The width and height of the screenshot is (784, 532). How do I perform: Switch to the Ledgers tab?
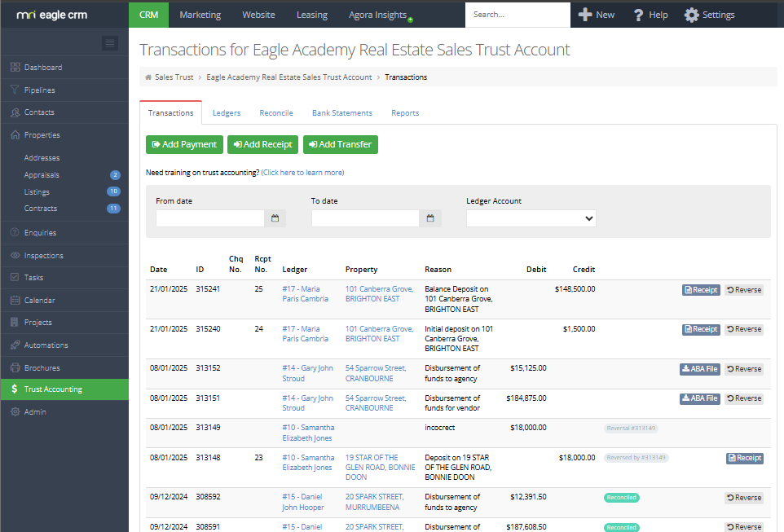227,113
